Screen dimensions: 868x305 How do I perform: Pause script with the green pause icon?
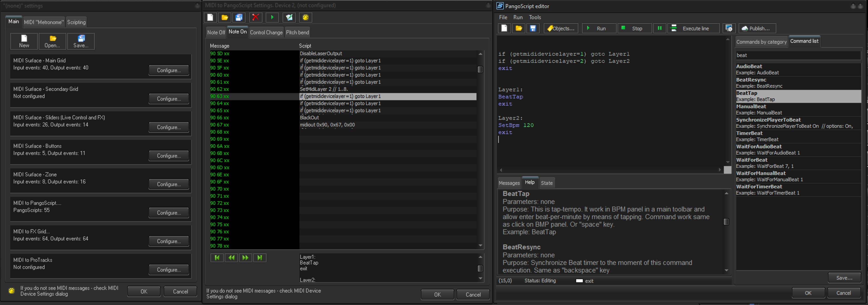659,28
